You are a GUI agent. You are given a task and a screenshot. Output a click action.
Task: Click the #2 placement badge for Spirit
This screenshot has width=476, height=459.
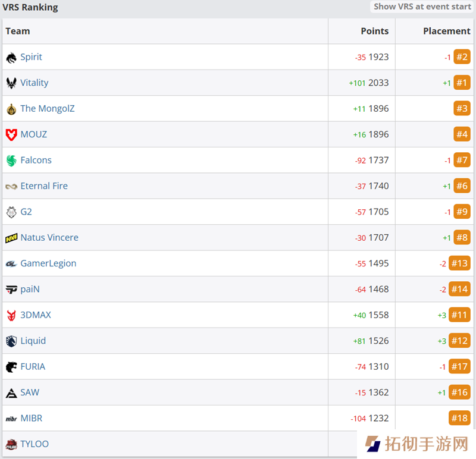(x=462, y=56)
